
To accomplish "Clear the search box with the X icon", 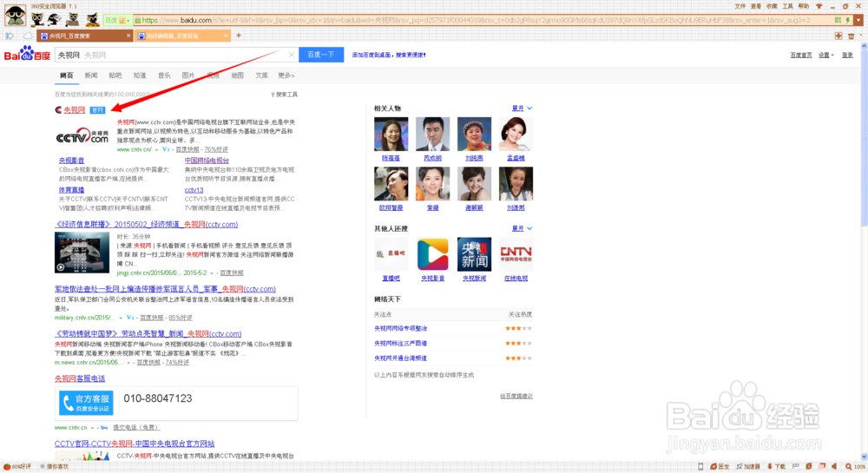I will tap(291, 55).
